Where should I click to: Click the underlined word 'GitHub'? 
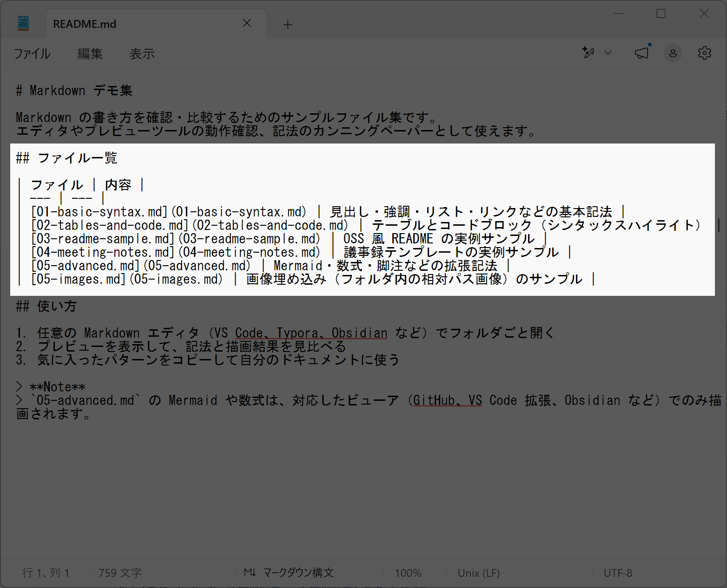click(434, 400)
